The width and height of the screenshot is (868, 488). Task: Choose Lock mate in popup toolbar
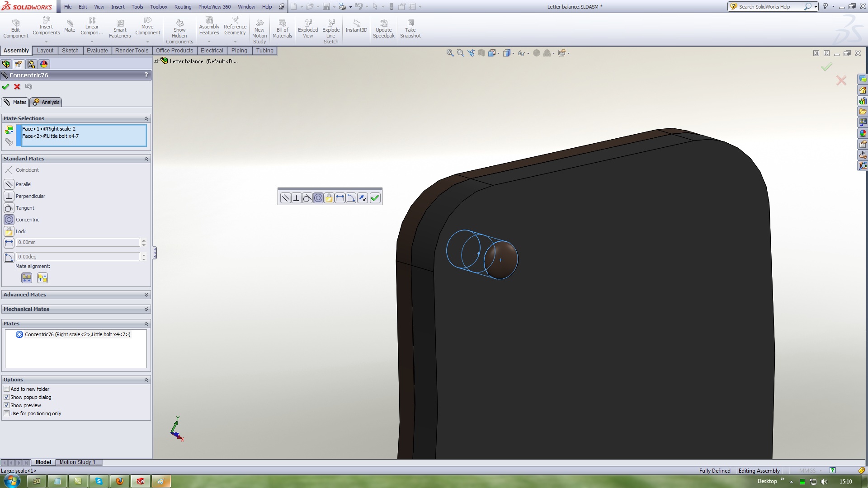pyautogui.click(x=329, y=198)
